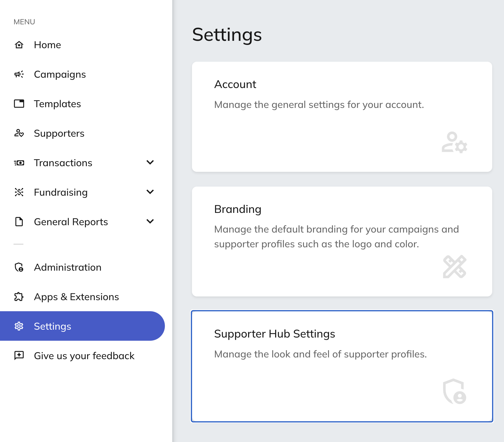Click the user-gear icon on Account card
This screenshot has width=504, height=442.
point(455,142)
